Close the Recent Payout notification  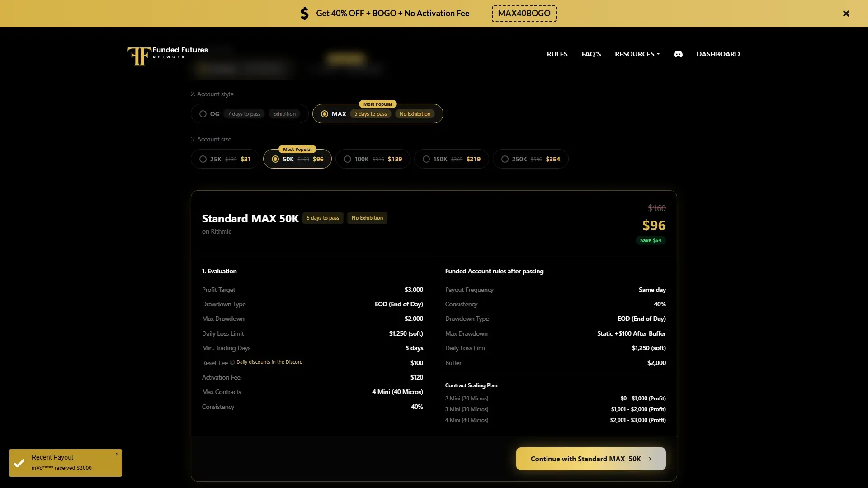click(117, 454)
